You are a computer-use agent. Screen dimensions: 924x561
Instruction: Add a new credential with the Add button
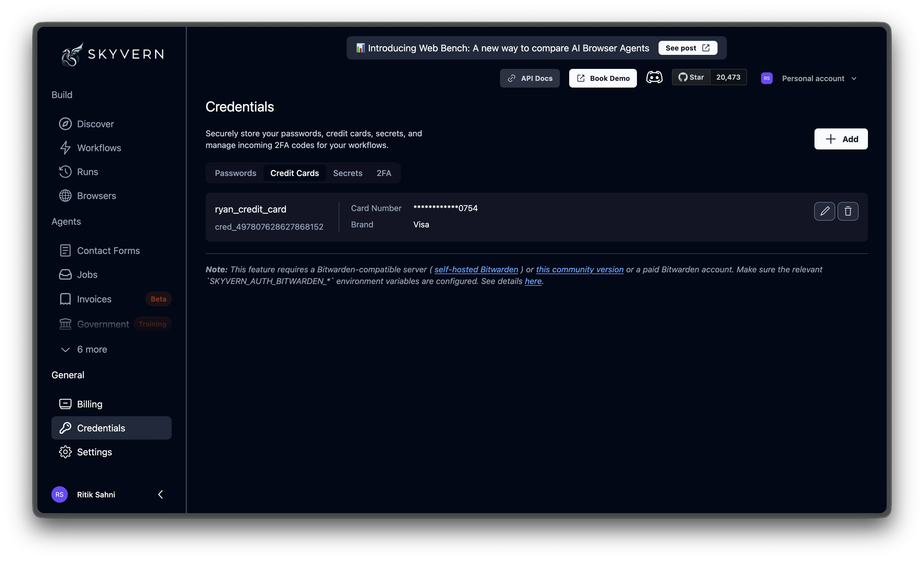click(x=841, y=139)
